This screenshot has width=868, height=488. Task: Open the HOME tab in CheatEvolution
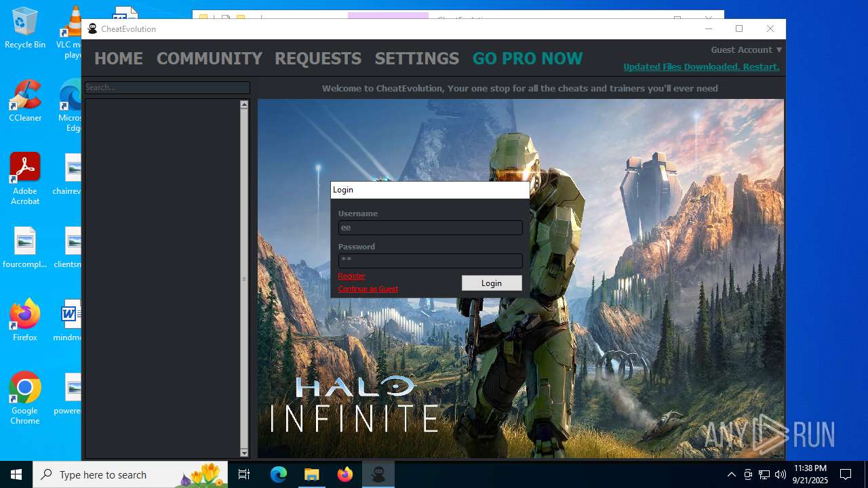click(x=119, y=59)
